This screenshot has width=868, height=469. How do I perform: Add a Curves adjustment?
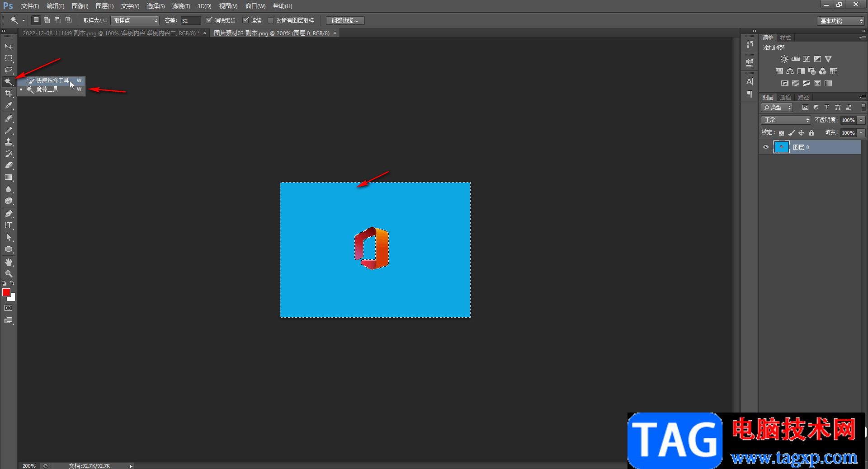point(807,59)
